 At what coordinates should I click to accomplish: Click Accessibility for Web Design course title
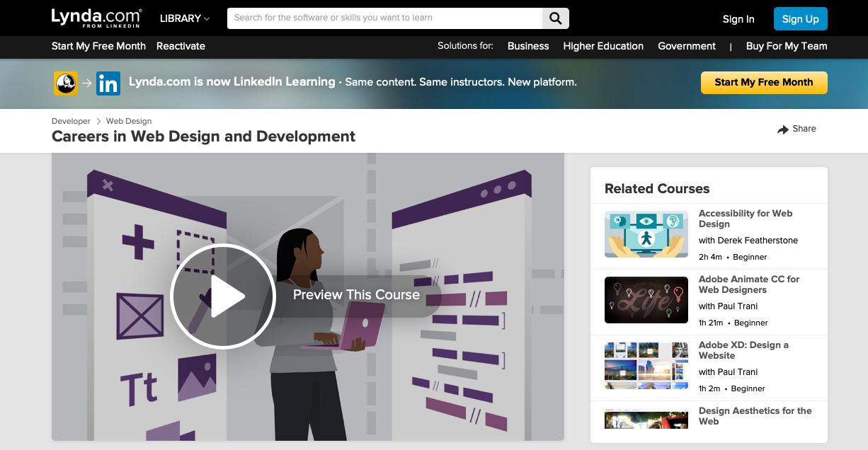point(746,219)
